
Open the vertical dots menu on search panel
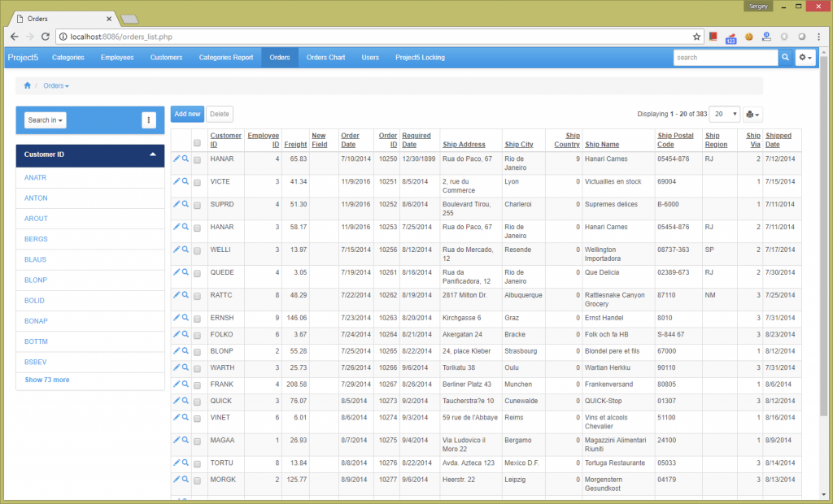(149, 119)
